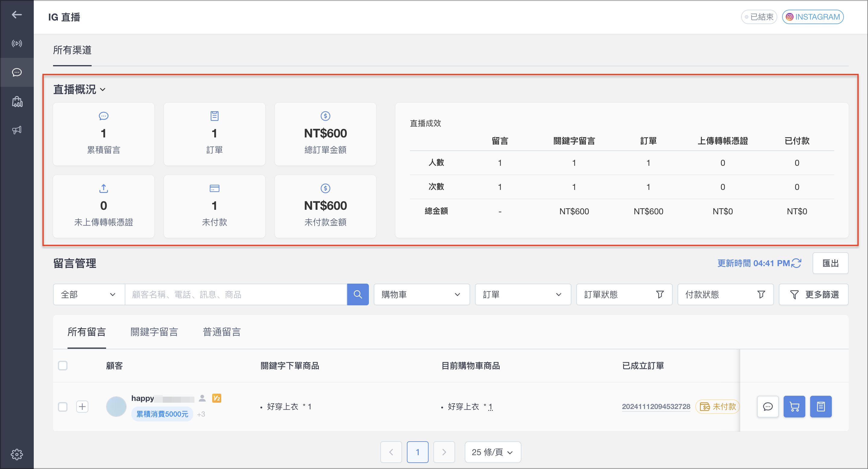Click the orange V2 membership badge
Image resolution: width=868 pixels, height=469 pixels.
[217, 398]
